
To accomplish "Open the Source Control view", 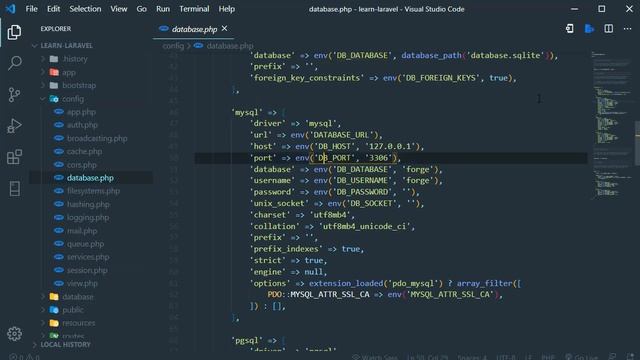I will (14, 94).
